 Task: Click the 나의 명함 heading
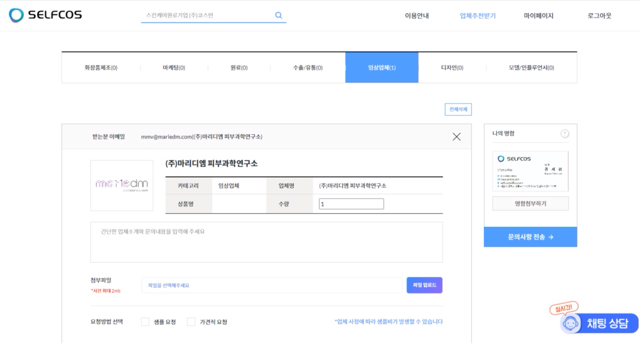point(503,134)
